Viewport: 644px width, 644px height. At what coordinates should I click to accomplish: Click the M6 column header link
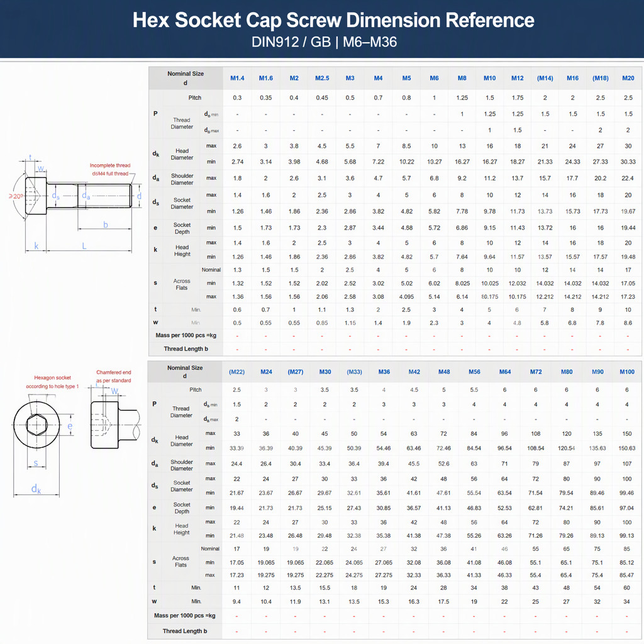(434, 78)
